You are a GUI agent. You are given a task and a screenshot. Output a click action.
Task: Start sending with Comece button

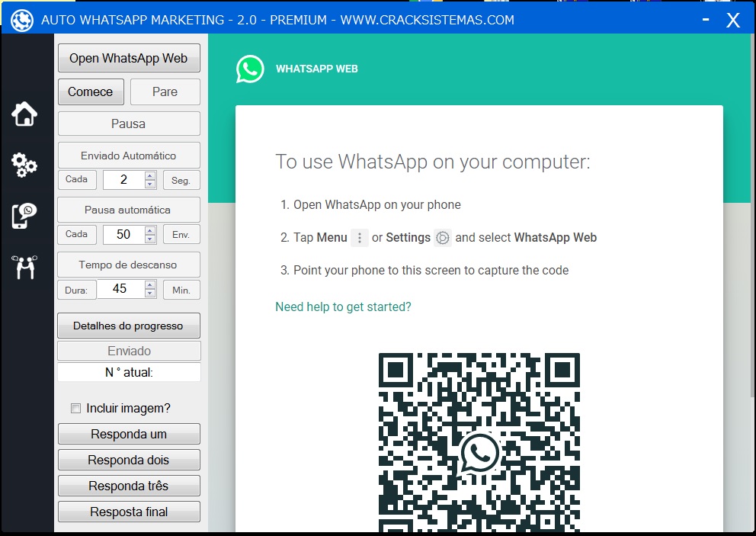pyautogui.click(x=91, y=91)
